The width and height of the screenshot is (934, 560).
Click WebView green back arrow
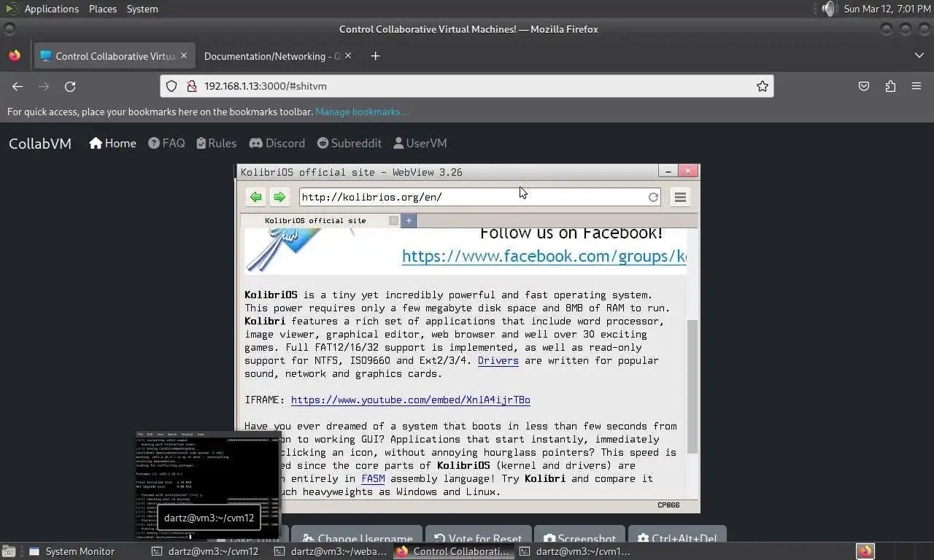click(x=255, y=197)
